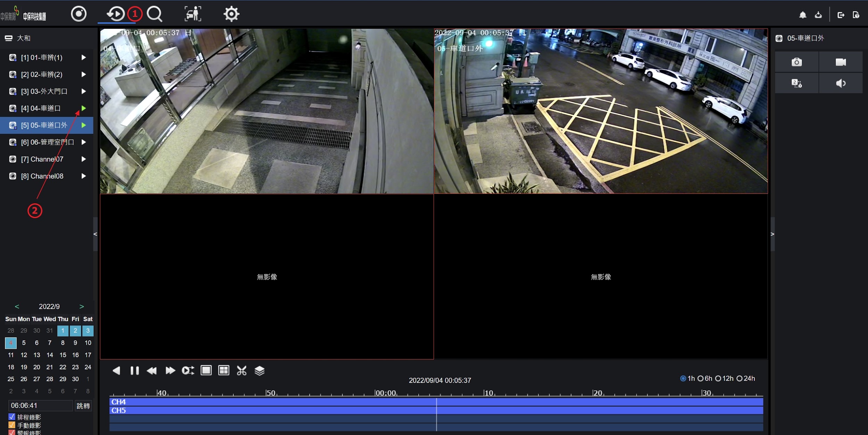868x435 pixels.
Task: Open the live view camera icon
Action: click(x=78, y=14)
